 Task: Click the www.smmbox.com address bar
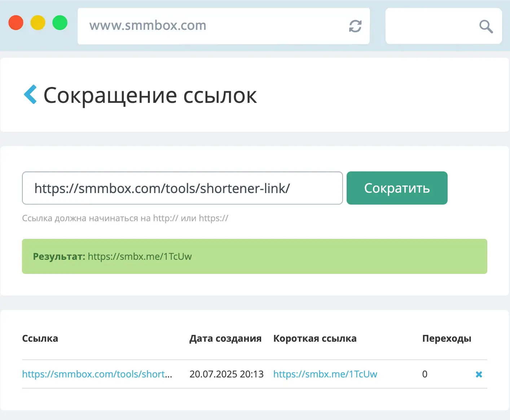click(x=224, y=26)
